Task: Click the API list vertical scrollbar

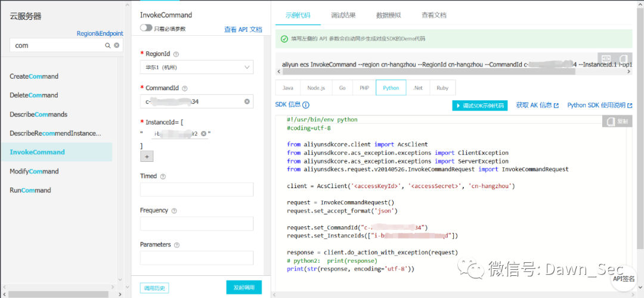Action: pyautogui.click(x=120, y=170)
